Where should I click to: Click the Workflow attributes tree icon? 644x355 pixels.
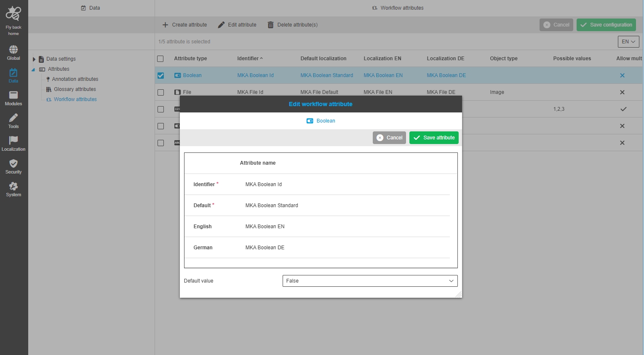(x=49, y=99)
